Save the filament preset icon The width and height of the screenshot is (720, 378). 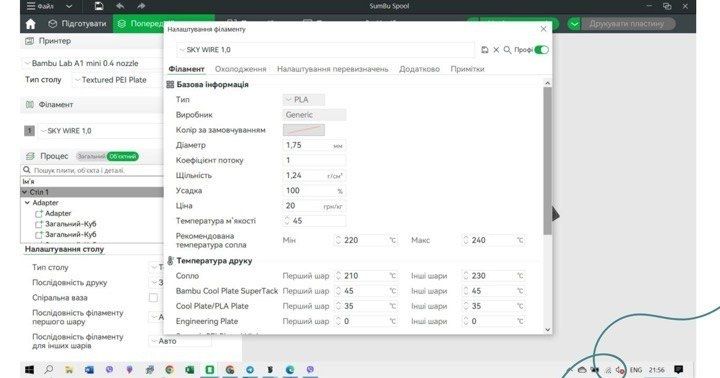tap(484, 50)
